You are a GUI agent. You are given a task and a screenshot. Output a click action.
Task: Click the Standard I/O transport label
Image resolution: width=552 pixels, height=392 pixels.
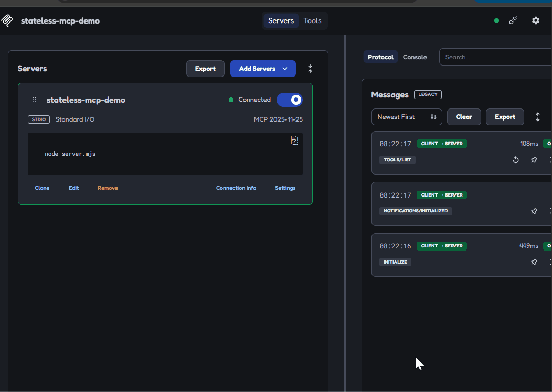75,119
